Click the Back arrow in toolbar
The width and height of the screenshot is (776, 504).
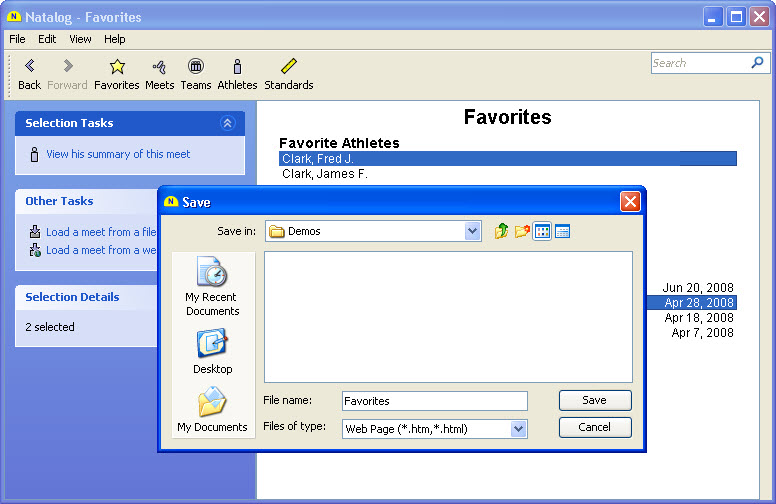point(30,67)
